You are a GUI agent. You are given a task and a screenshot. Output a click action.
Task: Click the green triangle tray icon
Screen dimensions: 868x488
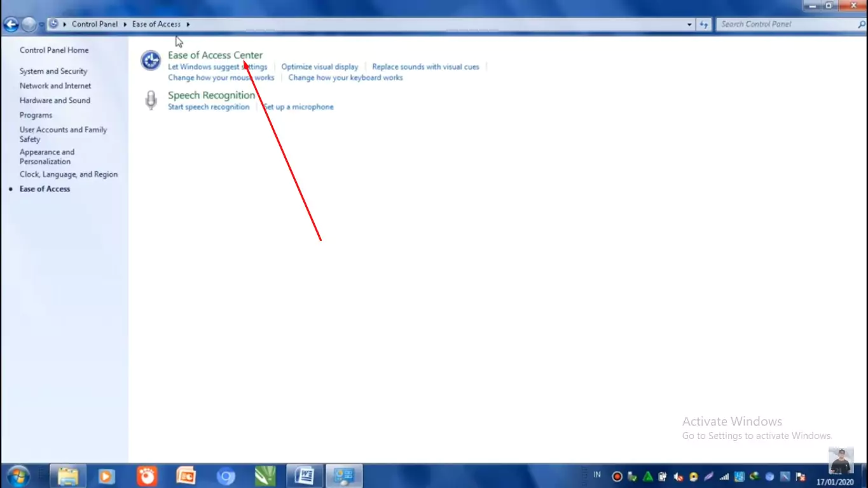point(648,477)
